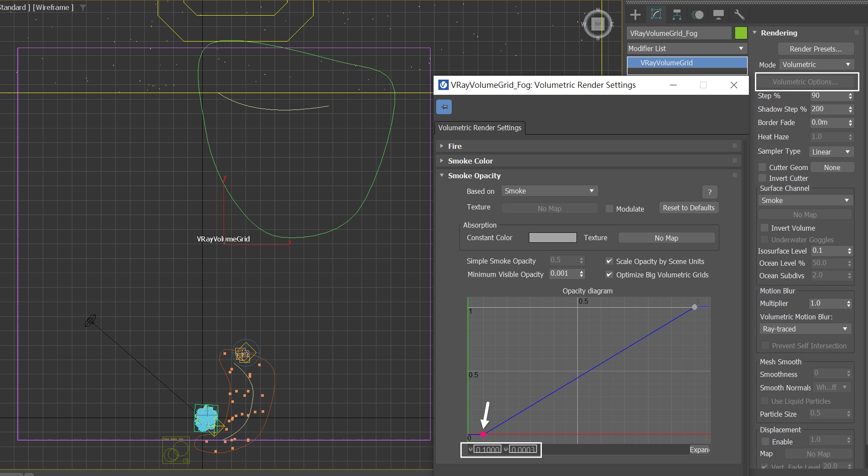Click Reset to Defaults button
868x476 pixels.
[x=689, y=208]
